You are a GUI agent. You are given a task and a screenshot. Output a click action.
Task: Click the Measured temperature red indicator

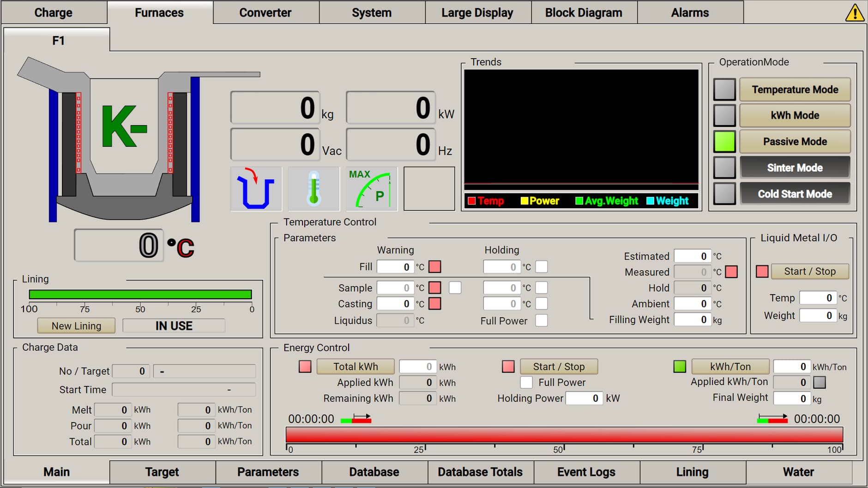coord(731,272)
